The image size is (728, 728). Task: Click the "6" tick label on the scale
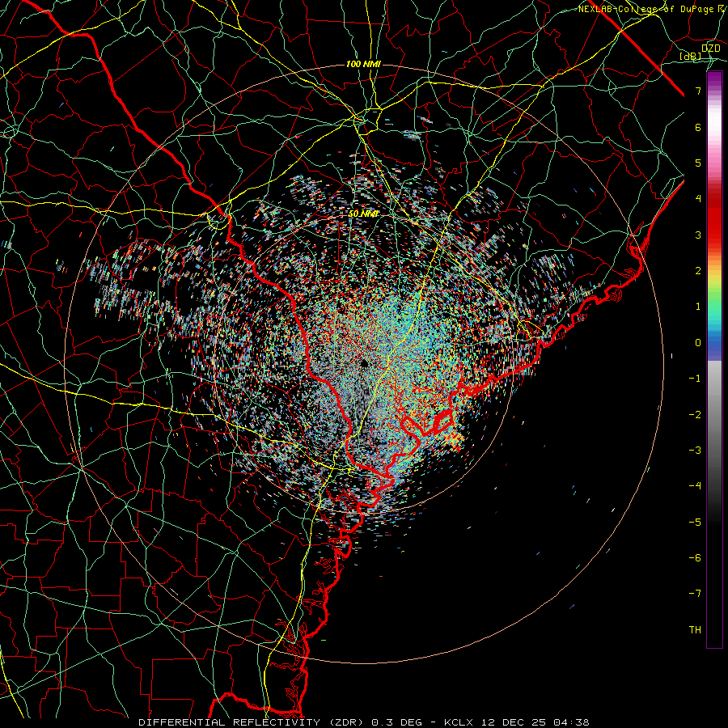[x=698, y=127]
